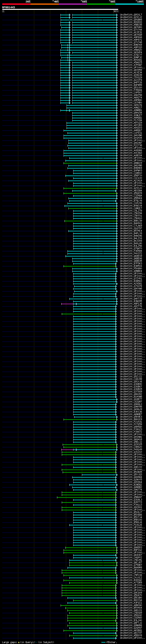
Task: Select the UniRef100_Q9AT58 hit label
Action: [131, 95]
